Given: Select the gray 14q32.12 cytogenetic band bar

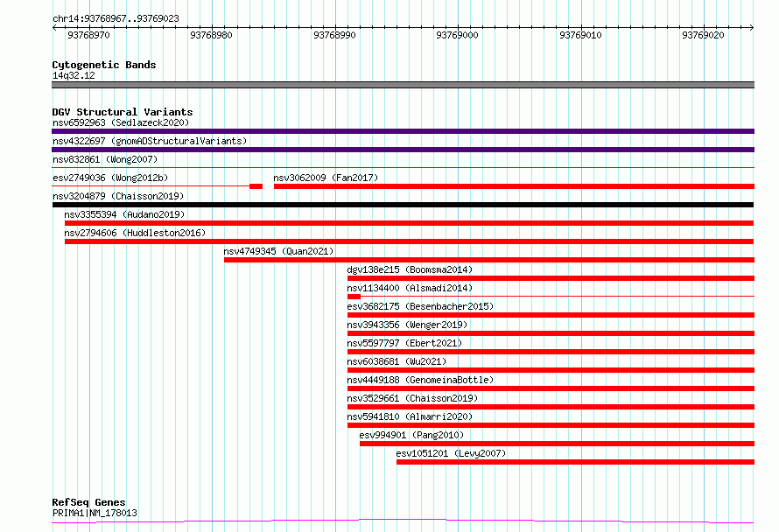Looking at the screenshot, I should click(x=403, y=85).
